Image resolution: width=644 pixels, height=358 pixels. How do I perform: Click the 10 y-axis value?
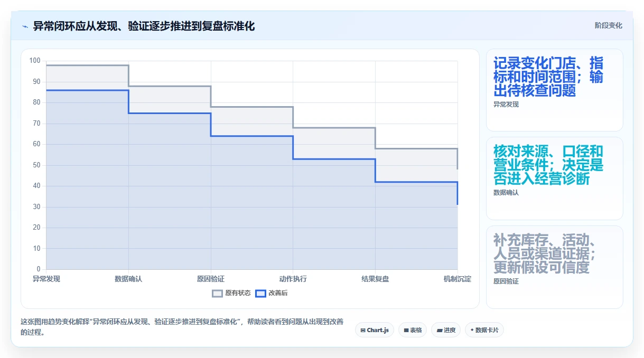click(x=36, y=248)
